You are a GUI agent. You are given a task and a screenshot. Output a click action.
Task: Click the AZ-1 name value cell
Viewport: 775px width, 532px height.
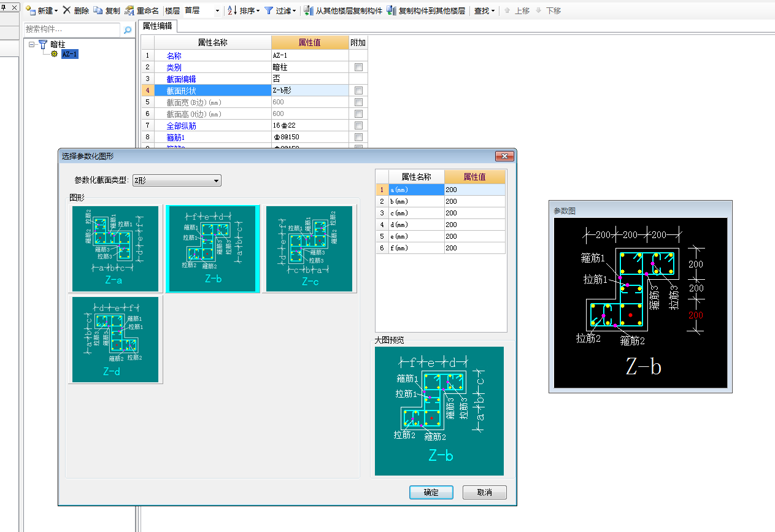(310, 56)
